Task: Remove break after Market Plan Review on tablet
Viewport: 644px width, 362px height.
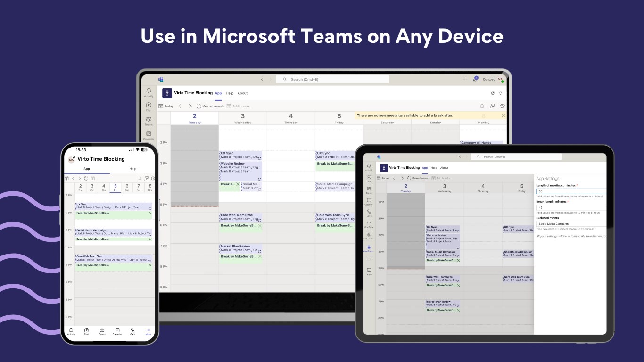Action: (x=458, y=310)
